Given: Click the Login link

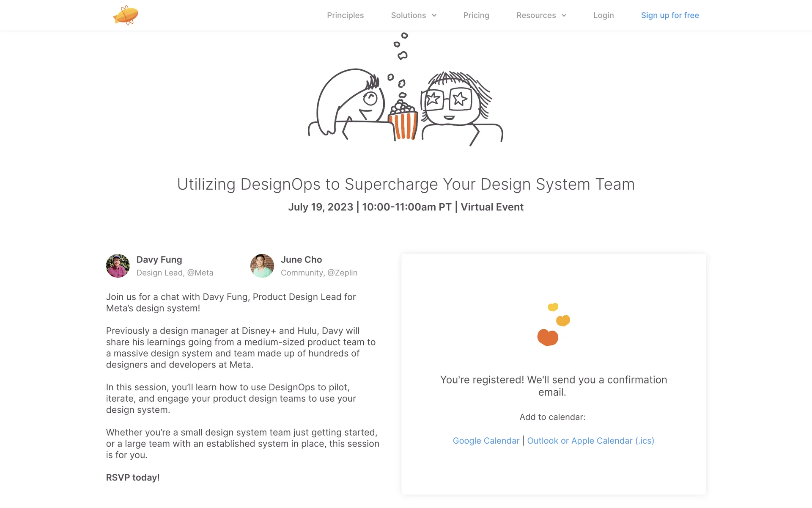Looking at the screenshot, I should pyautogui.click(x=603, y=15).
